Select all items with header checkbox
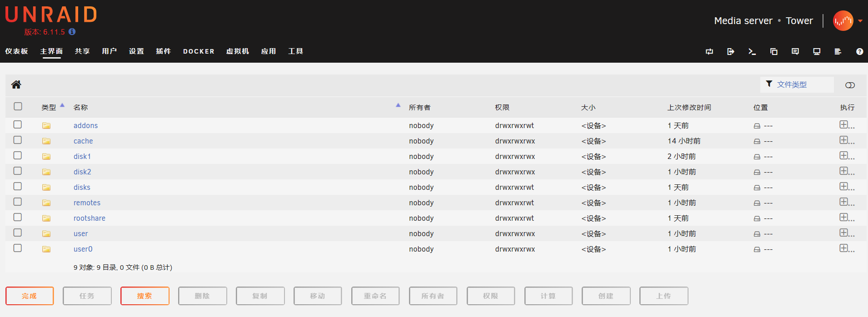The width and height of the screenshot is (868, 317). tap(18, 106)
